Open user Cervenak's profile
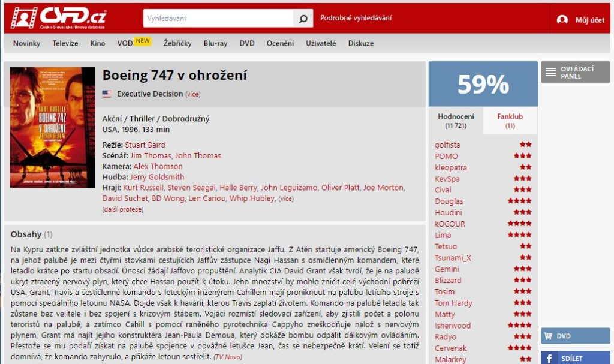614x364 pixels. (451, 348)
